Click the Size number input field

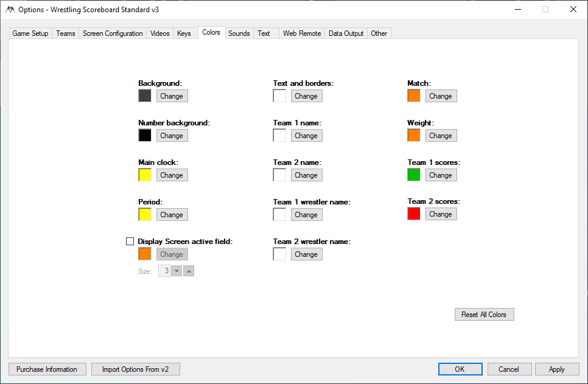click(164, 271)
